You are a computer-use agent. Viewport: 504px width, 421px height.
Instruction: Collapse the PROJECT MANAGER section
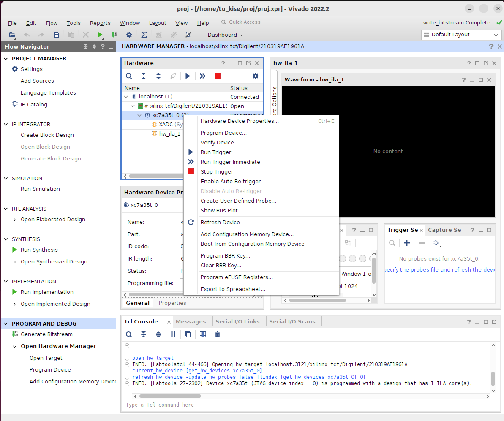click(6, 59)
